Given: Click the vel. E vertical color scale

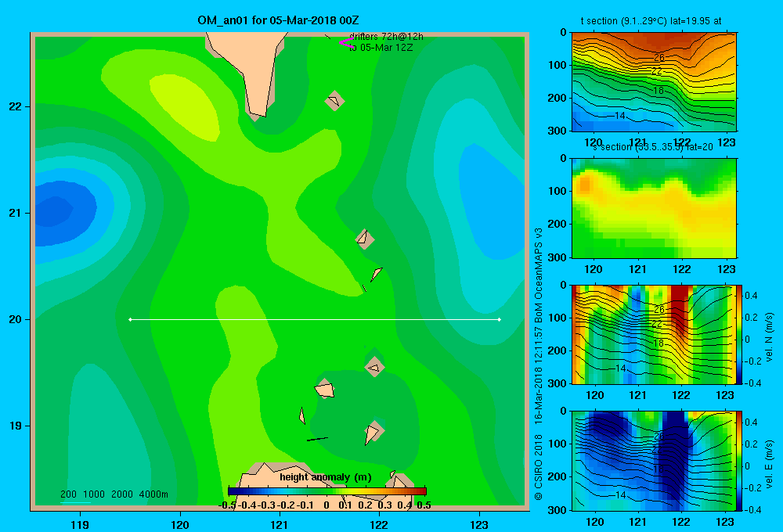Looking at the screenshot, I should pyautogui.click(x=740, y=461).
